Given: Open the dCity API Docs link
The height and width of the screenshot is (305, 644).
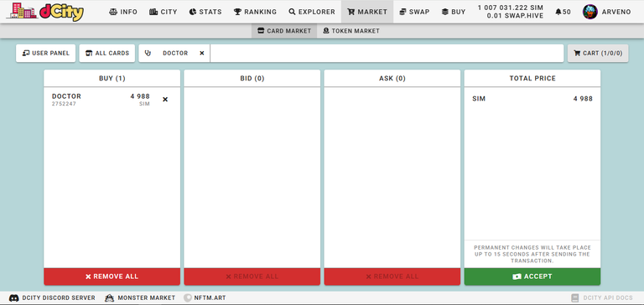Looking at the screenshot, I should click(x=602, y=298).
